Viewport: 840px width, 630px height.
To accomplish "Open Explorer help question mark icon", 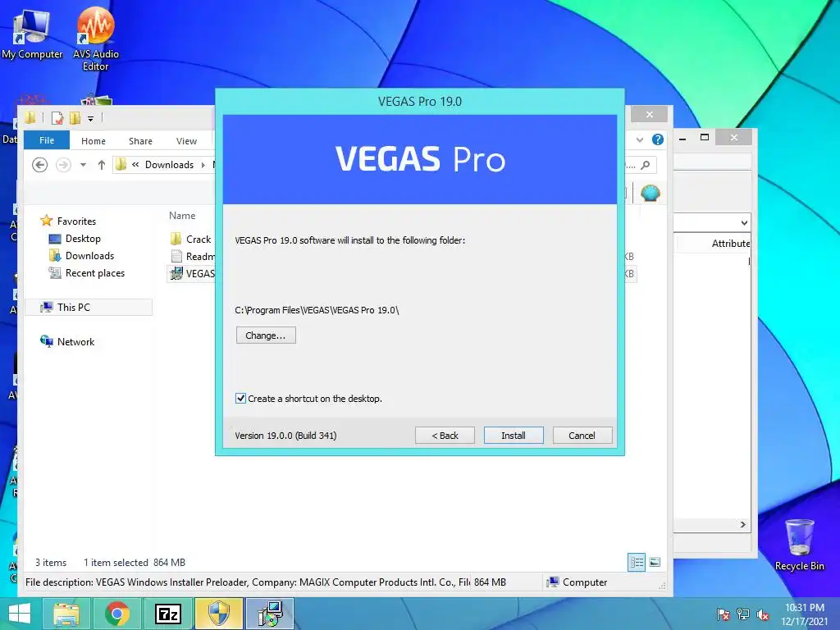I will tap(658, 139).
